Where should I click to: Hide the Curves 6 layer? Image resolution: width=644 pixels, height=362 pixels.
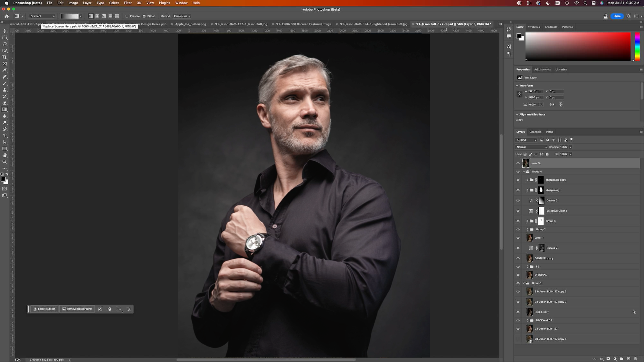518,200
